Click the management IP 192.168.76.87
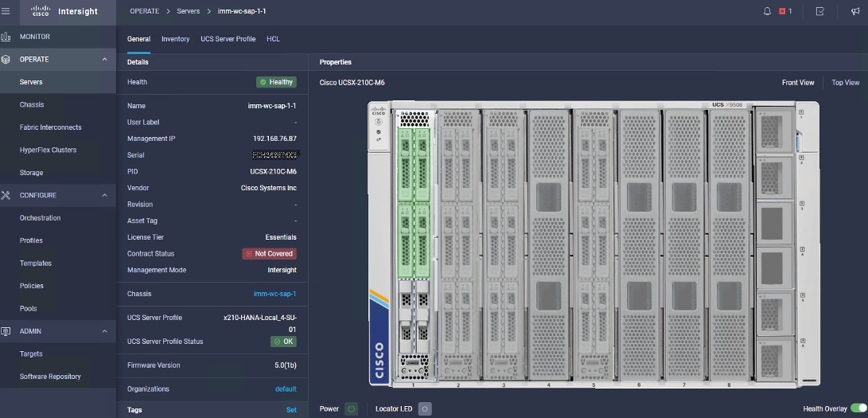Screen dimensions: 868x418 point(274,139)
